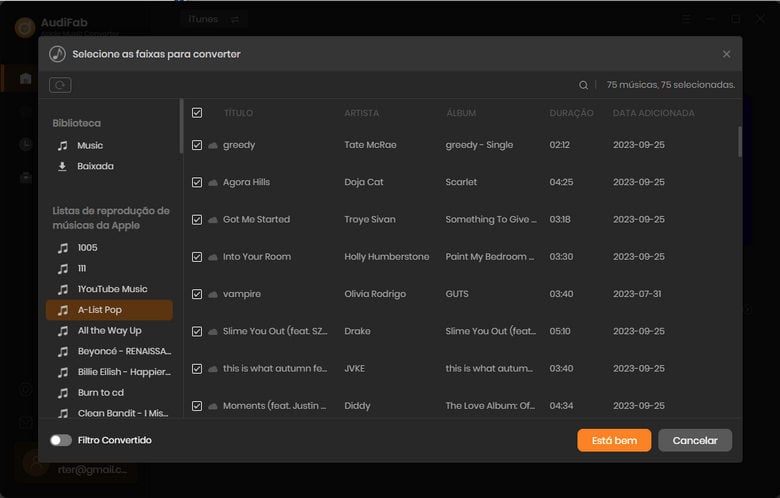Click the note icon of 1YouTube Music
780x498 pixels.
pos(63,290)
